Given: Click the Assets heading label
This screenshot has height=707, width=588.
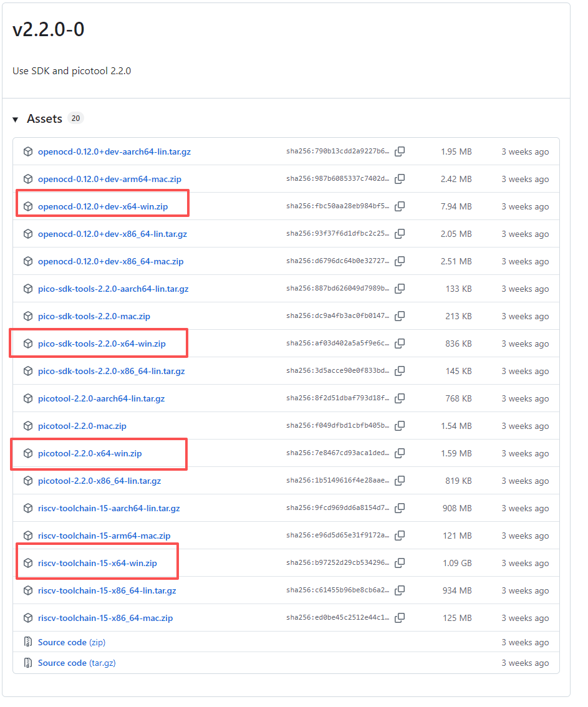Looking at the screenshot, I should pyautogui.click(x=45, y=118).
